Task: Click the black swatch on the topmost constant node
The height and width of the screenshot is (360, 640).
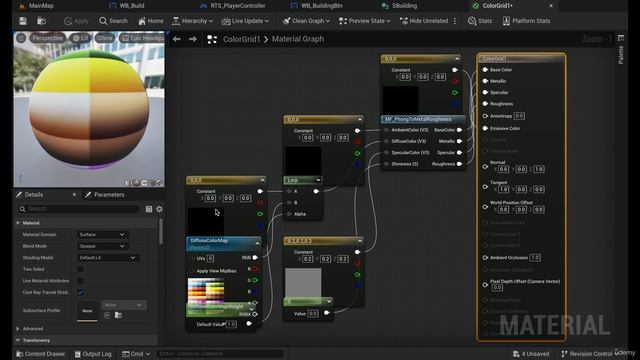Action: [x=400, y=100]
